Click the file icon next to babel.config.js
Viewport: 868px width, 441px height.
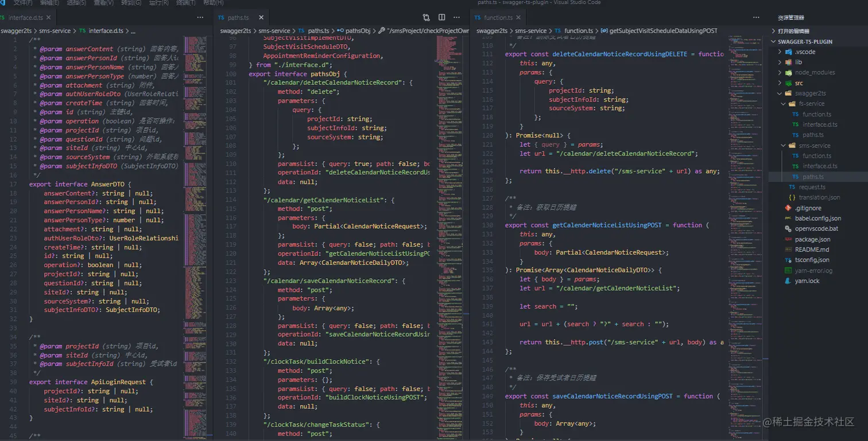click(x=787, y=218)
